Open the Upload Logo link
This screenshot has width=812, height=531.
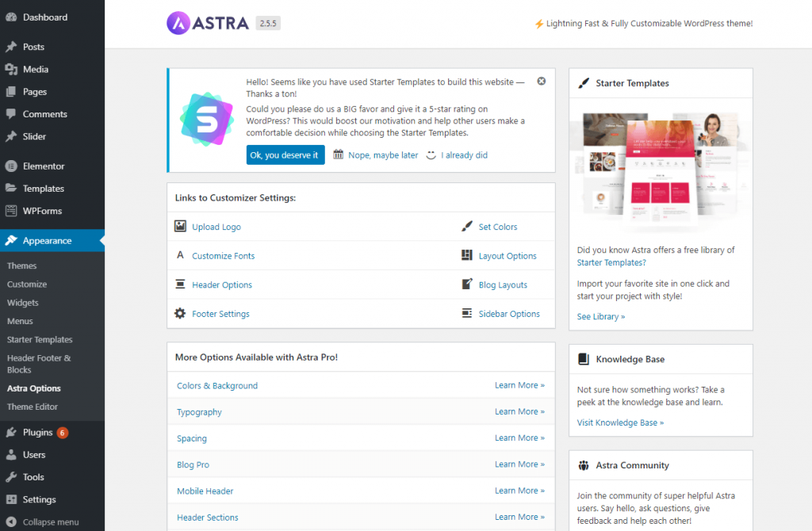(x=216, y=227)
